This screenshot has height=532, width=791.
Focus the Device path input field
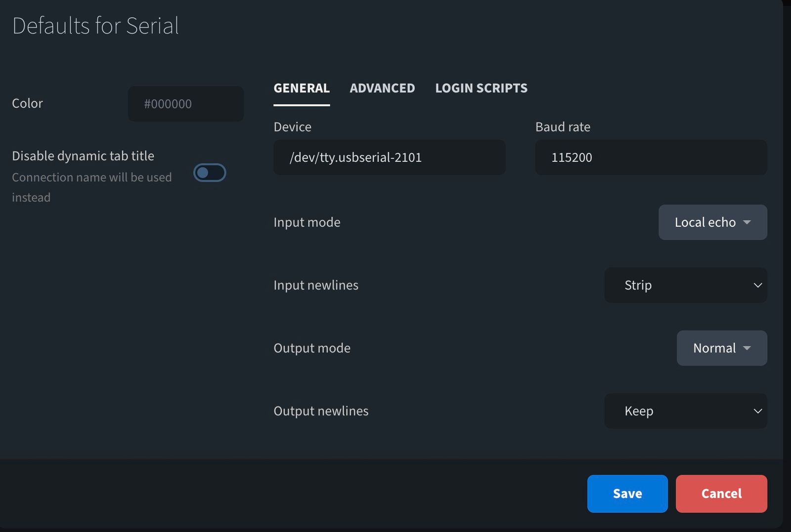[x=389, y=158]
